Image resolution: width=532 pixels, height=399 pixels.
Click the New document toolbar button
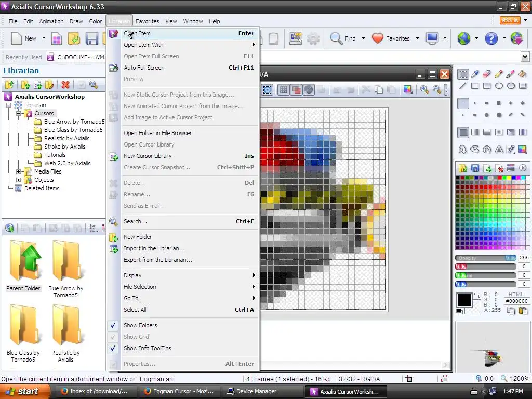click(x=23, y=38)
